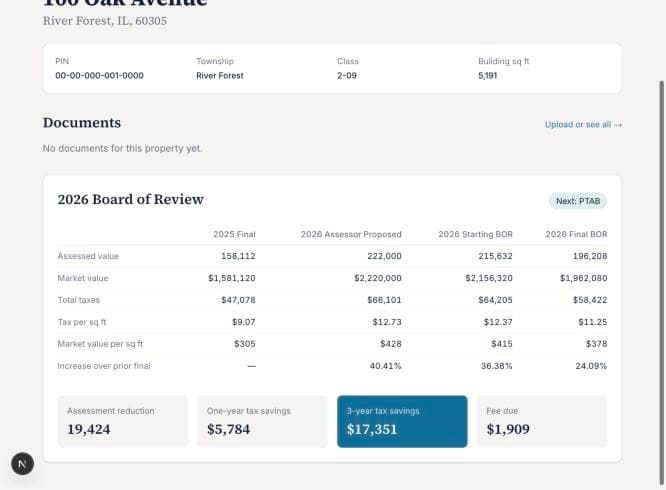Screen dimensions: 666x490
Task: Click the increase cell 40.41%
Action: (x=385, y=366)
